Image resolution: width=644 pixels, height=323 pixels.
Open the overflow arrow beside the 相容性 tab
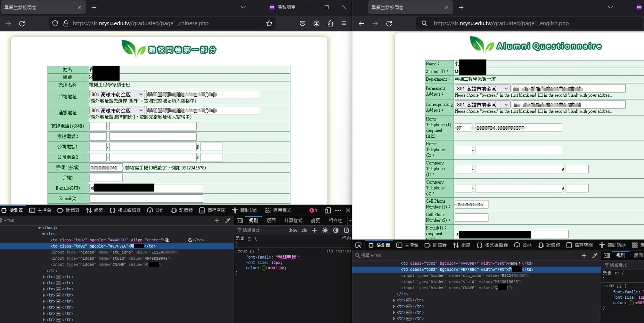(x=350, y=220)
